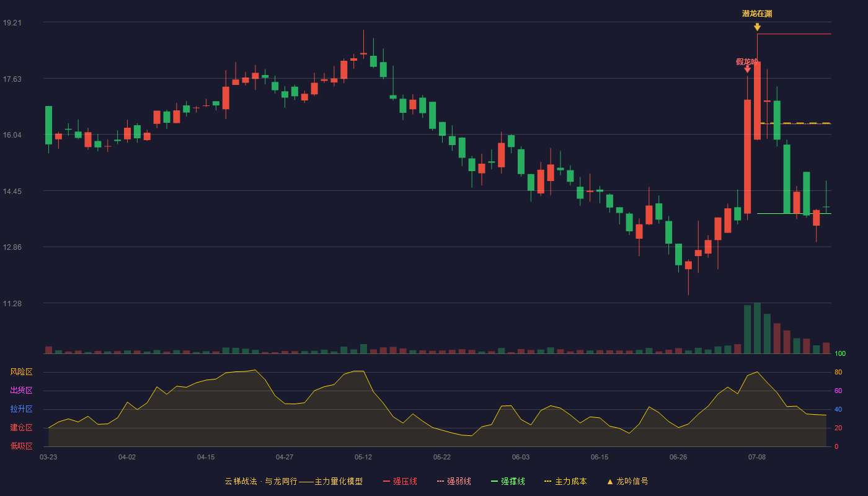Toggle the 强弱线 legend entry
868x496 pixels.
[x=454, y=481]
